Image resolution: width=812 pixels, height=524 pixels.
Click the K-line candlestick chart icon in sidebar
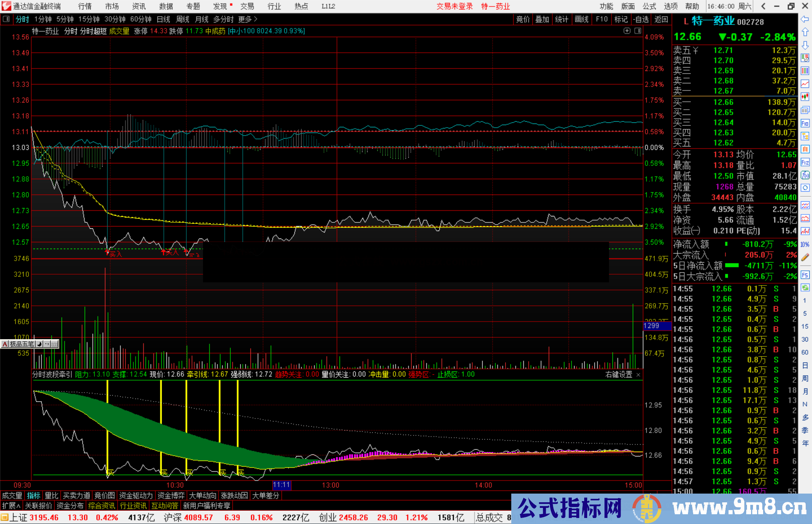point(804,97)
